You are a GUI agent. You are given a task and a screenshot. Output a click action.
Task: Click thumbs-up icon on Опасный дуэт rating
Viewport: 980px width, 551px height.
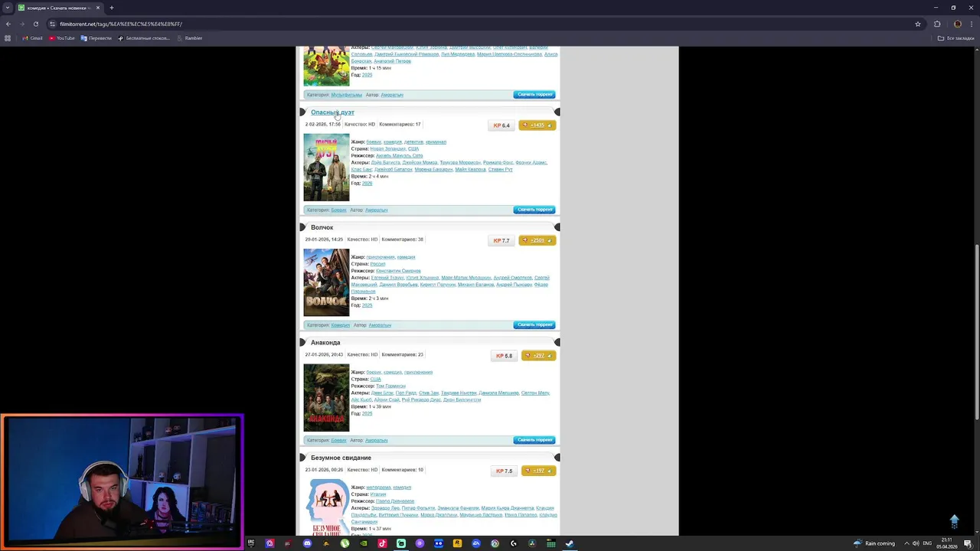549,126
